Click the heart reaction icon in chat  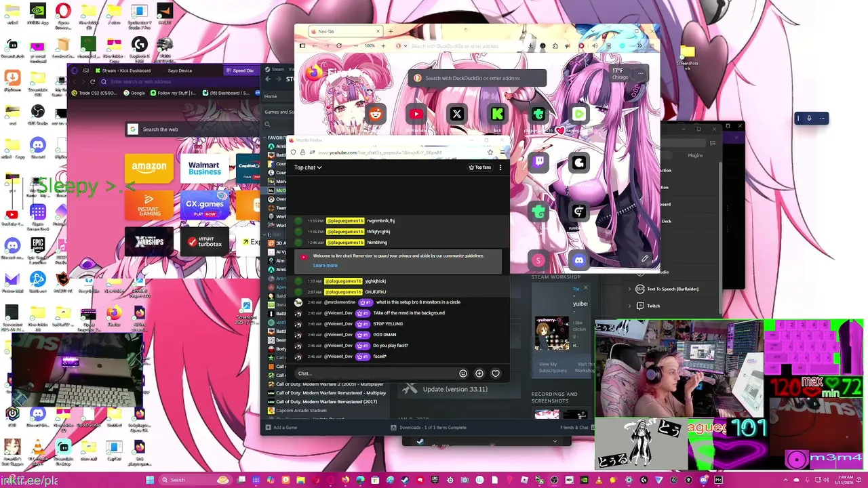pos(496,373)
